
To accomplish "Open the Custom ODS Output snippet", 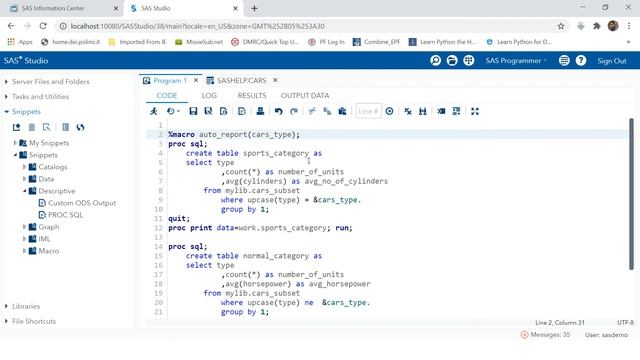I will 82,203.
